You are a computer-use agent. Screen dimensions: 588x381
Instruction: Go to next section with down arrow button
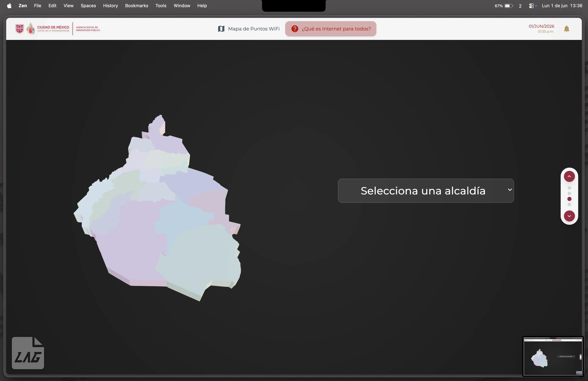click(x=569, y=216)
